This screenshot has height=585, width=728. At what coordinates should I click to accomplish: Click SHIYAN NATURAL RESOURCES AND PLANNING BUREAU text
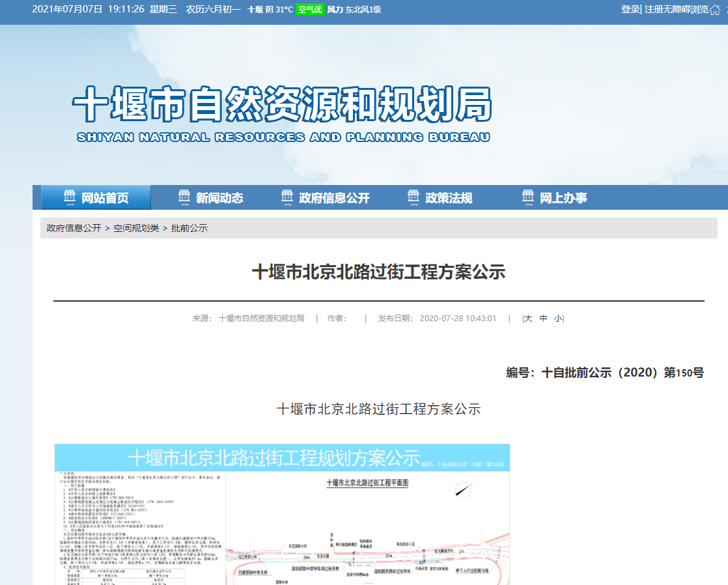(x=283, y=137)
